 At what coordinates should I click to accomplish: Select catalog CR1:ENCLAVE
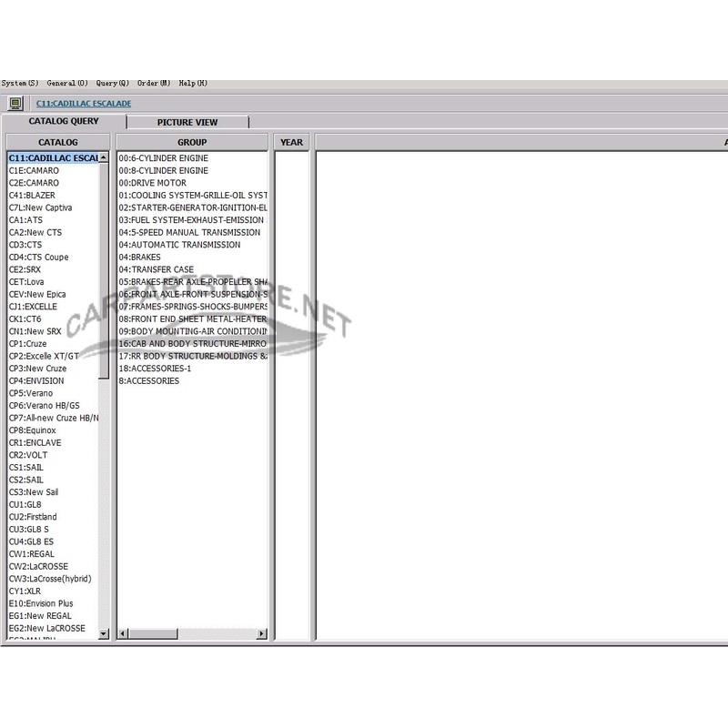(x=35, y=442)
